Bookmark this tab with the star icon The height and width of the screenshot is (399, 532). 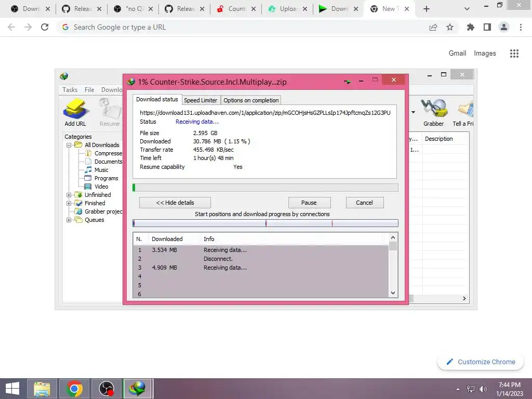(x=450, y=27)
